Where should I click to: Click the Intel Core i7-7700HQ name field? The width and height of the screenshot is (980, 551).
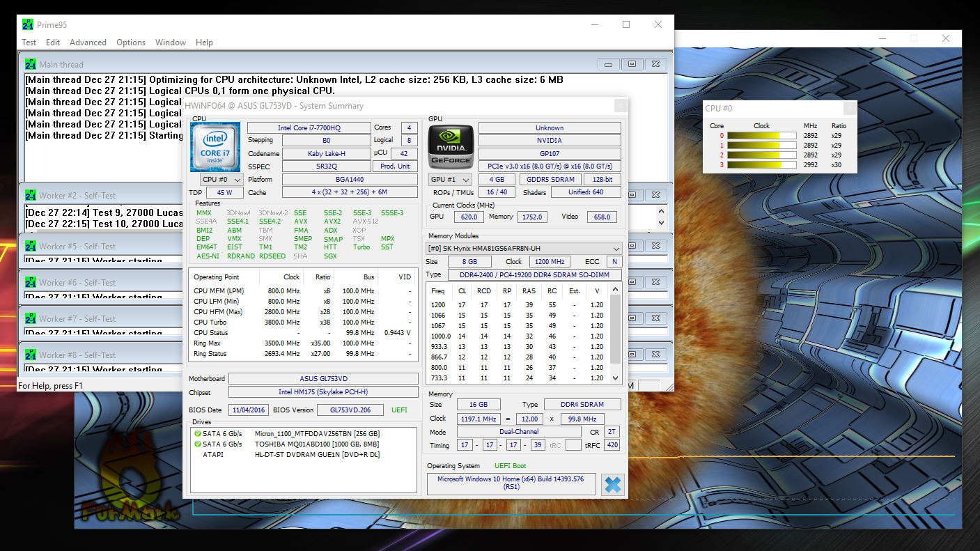pyautogui.click(x=309, y=128)
